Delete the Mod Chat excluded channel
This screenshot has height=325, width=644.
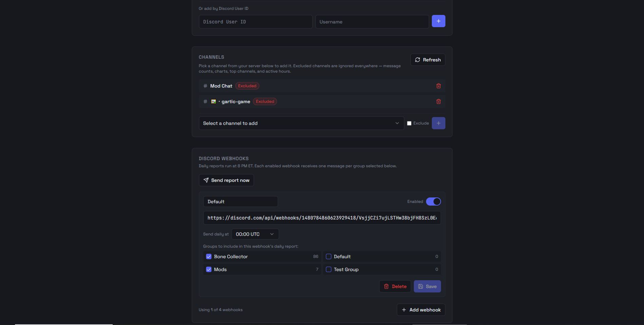click(438, 86)
